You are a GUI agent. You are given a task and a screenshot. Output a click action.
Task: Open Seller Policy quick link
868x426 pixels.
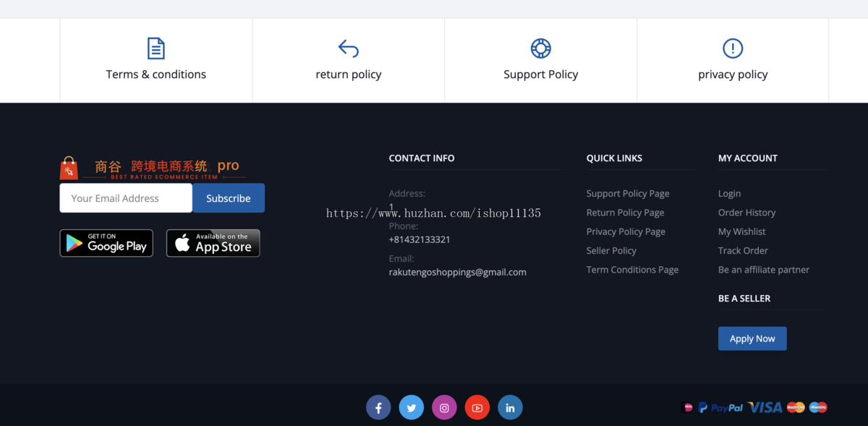pos(611,250)
